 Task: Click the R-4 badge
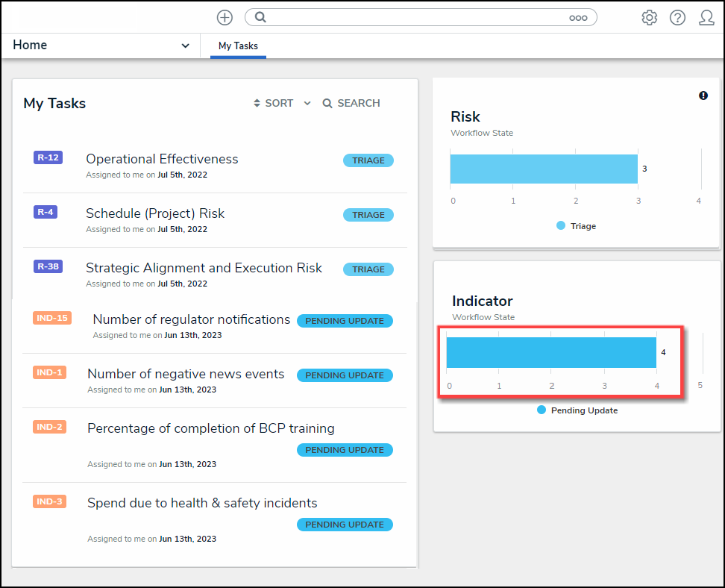(x=45, y=212)
